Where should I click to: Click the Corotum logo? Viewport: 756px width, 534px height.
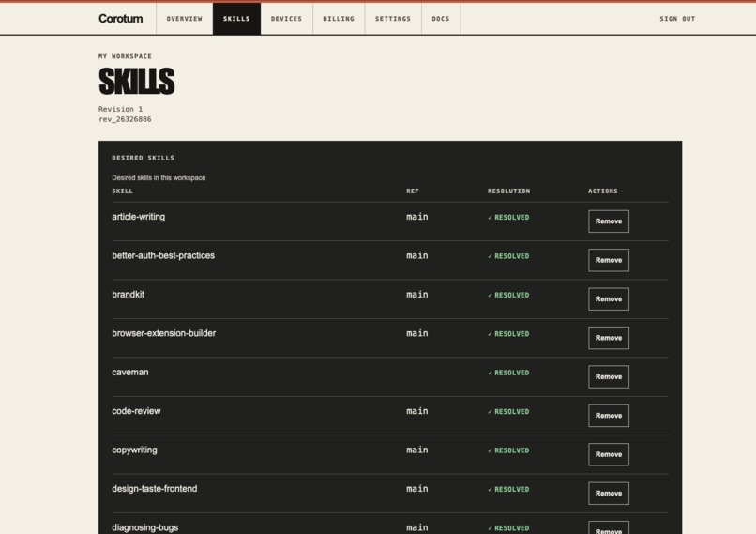pos(121,19)
